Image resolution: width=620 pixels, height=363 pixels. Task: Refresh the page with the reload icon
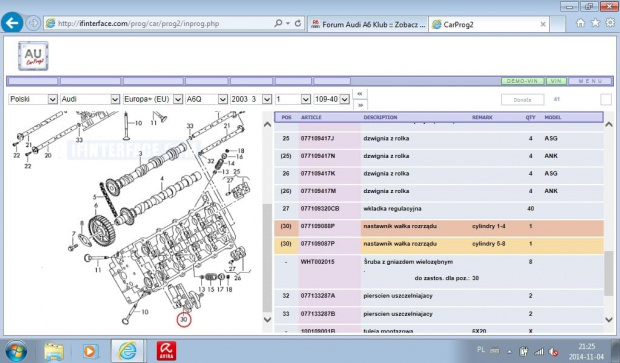click(298, 23)
